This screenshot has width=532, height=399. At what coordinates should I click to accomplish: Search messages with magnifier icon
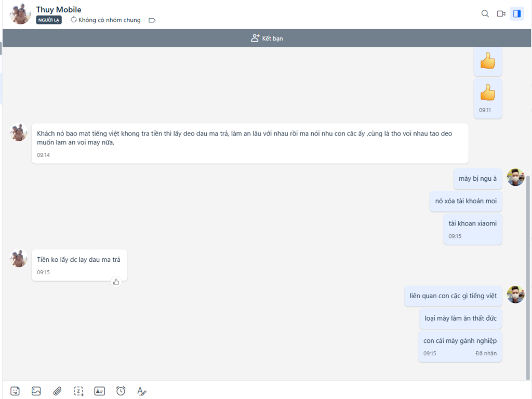tap(485, 14)
